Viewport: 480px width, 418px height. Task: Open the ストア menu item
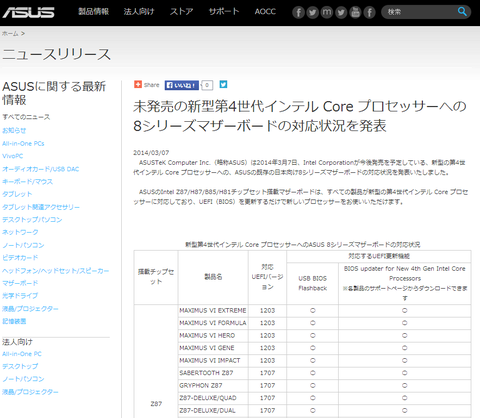(182, 12)
